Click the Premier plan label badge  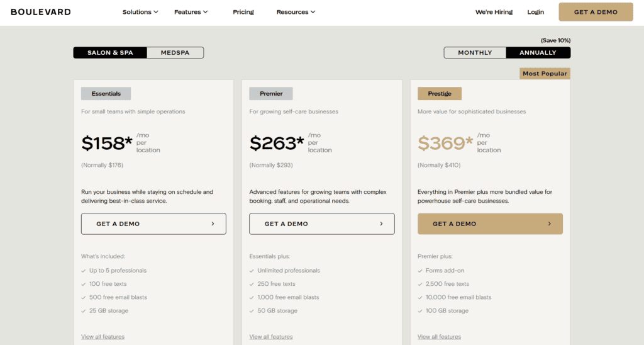point(271,94)
